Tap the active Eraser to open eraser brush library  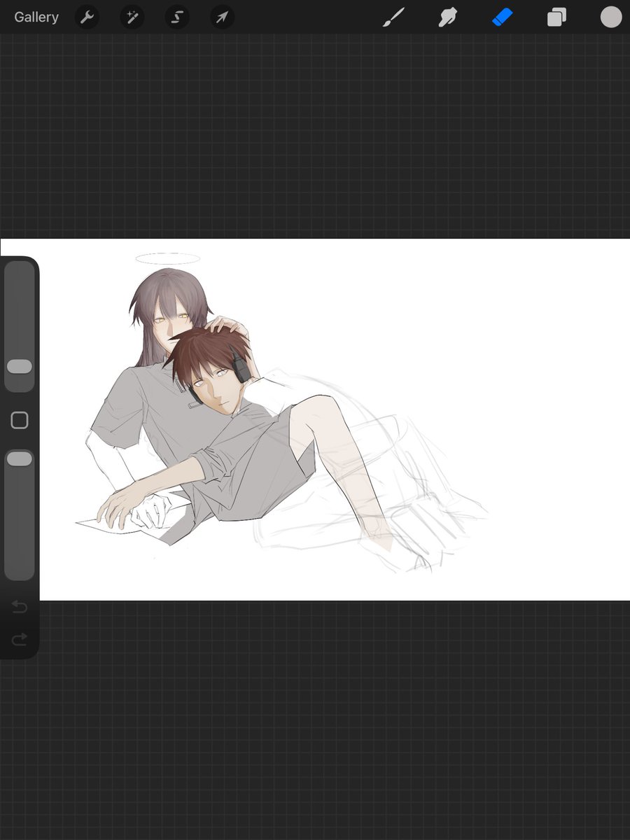(x=503, y=17)
